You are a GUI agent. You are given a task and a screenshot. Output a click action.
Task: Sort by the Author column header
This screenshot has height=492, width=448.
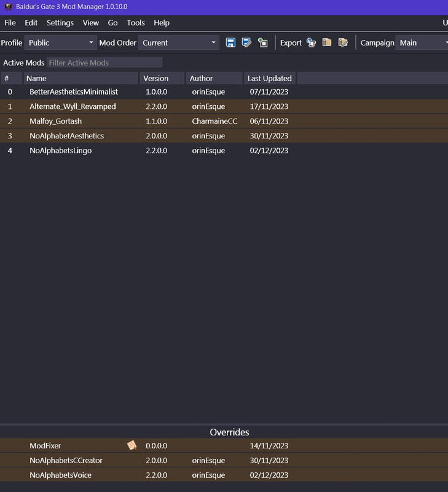214,79
